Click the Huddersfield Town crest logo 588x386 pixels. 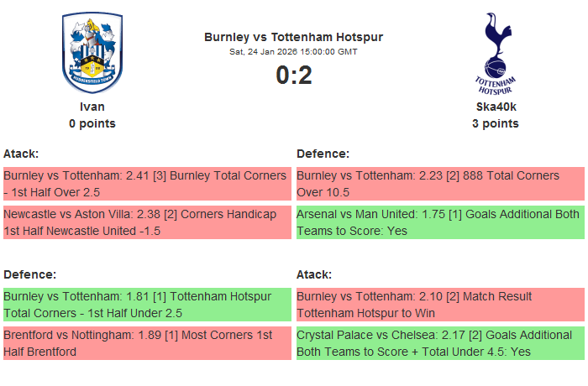coord(92,52)
